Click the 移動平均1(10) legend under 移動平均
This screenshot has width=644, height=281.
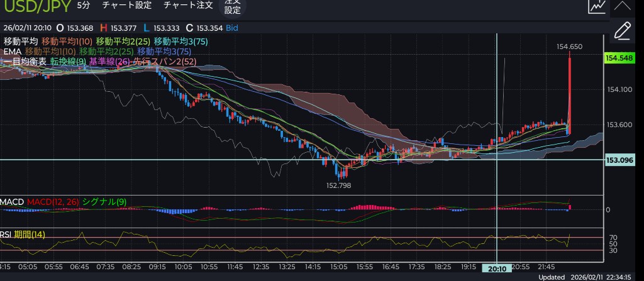click(x=67, y=41)
